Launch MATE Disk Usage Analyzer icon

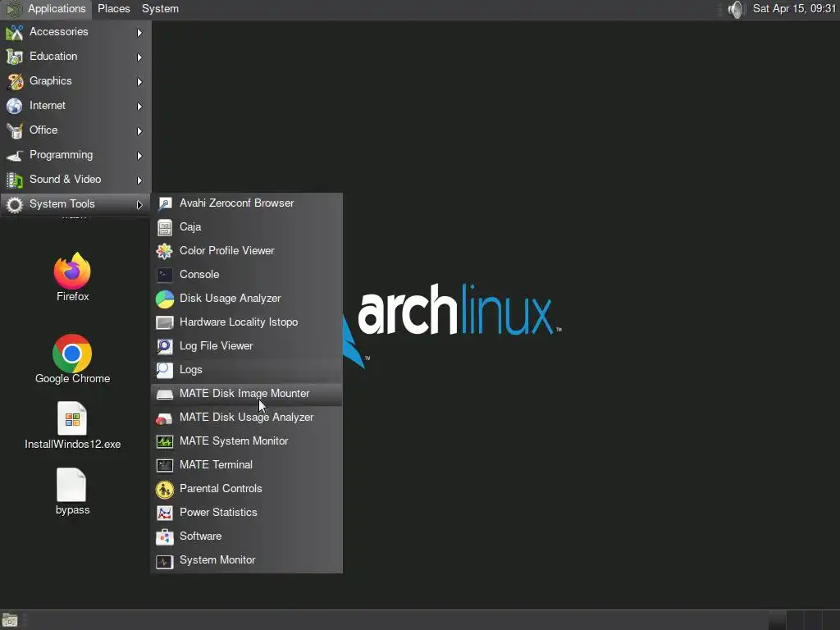point(164,418)
